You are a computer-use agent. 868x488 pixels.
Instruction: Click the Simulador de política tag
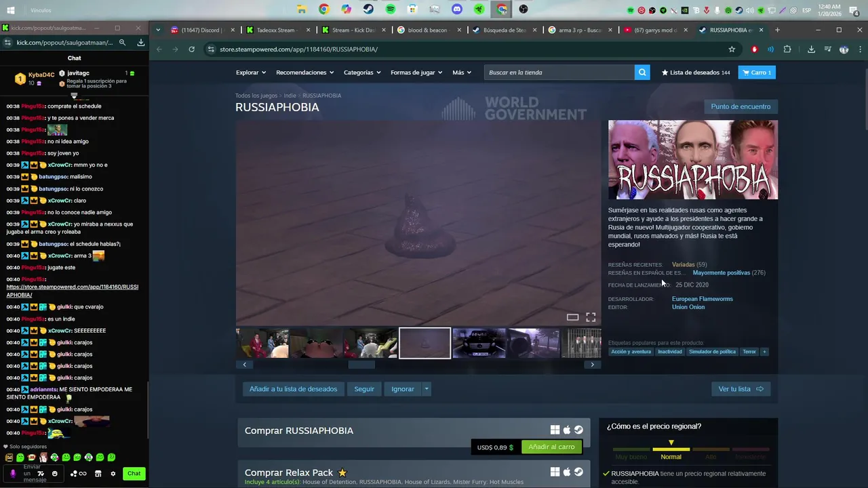[712, 352]
